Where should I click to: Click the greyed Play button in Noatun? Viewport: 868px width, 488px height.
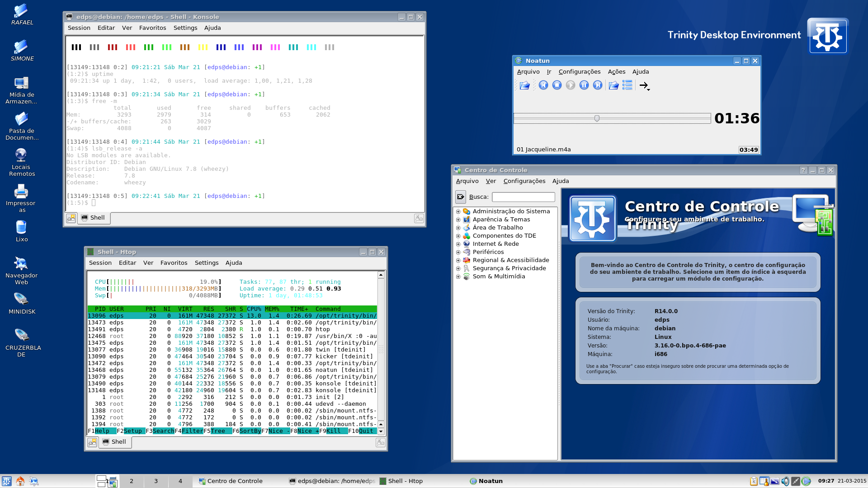571,85
